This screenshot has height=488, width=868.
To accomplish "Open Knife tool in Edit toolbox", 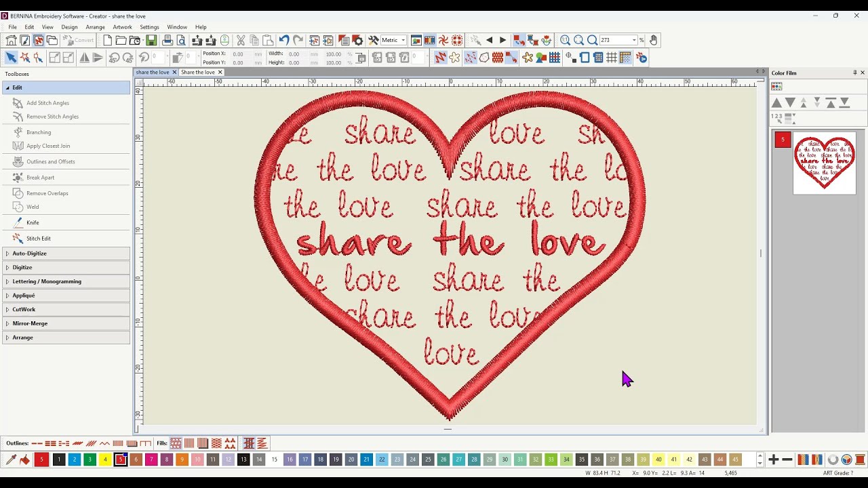I will point(33,222).
